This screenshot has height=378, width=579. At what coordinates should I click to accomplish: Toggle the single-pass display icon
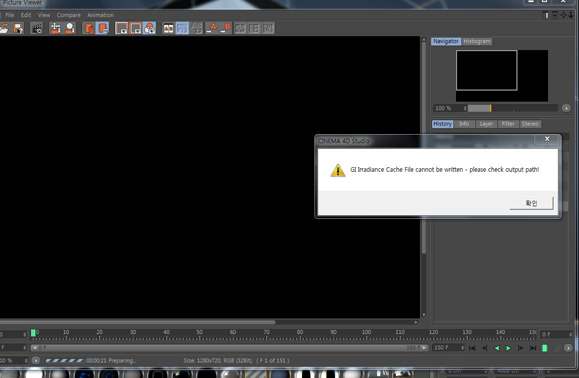pos(89,28)
